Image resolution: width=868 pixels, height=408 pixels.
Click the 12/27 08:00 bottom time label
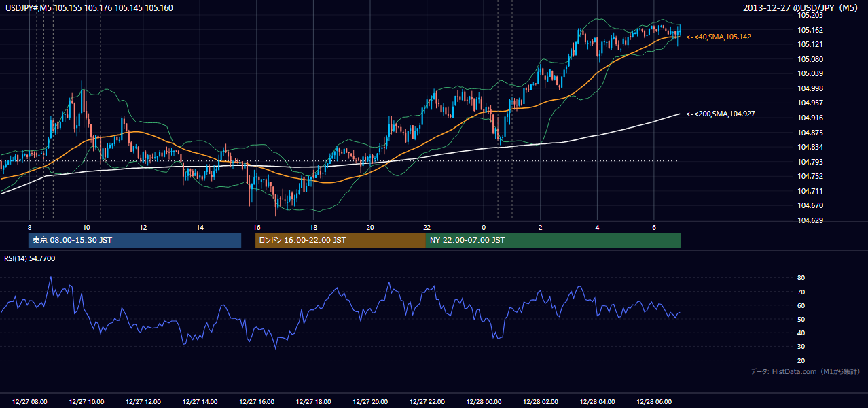point(30,402)
